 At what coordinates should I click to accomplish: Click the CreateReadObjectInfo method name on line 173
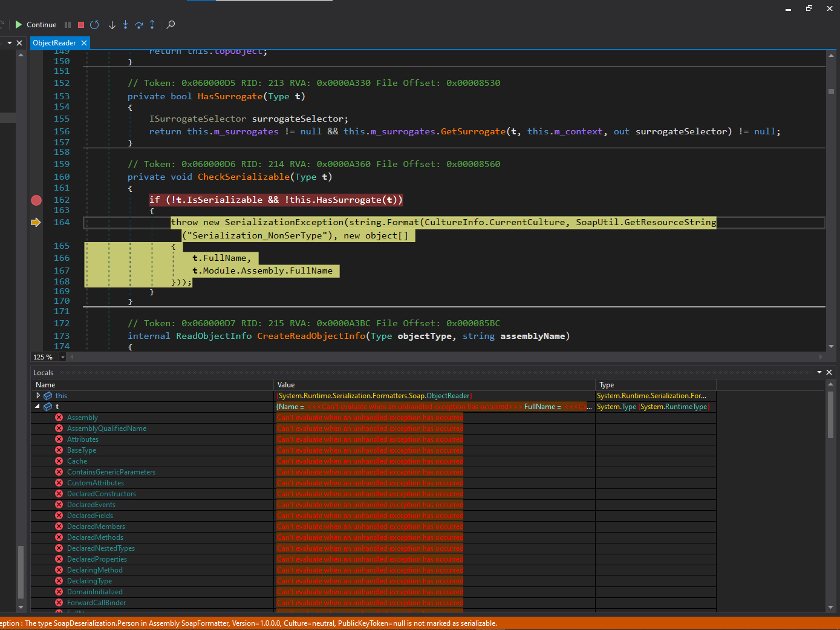[x=311, y=336]
